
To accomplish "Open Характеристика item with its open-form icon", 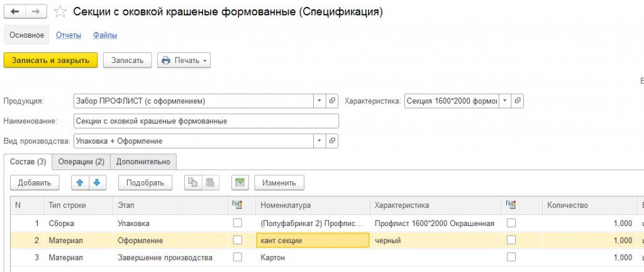I will (518, 101).
